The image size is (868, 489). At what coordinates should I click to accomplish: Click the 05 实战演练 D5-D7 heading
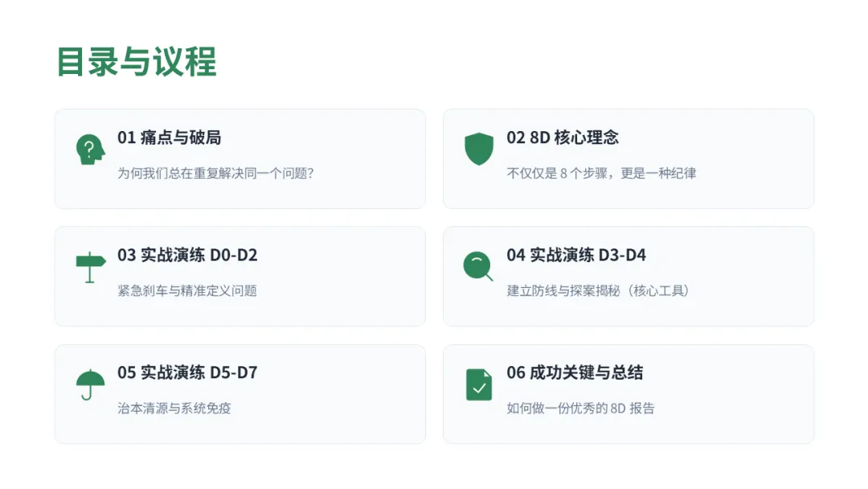click(x=187, y=372)
